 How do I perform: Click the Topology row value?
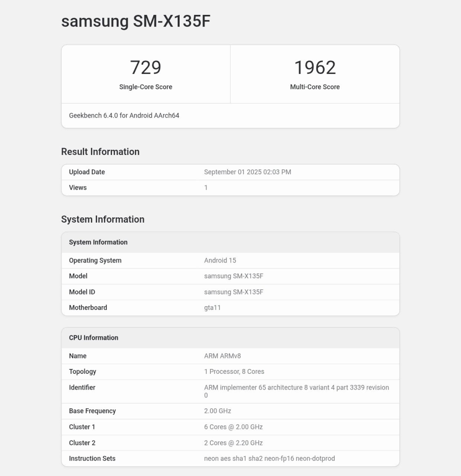234,371
